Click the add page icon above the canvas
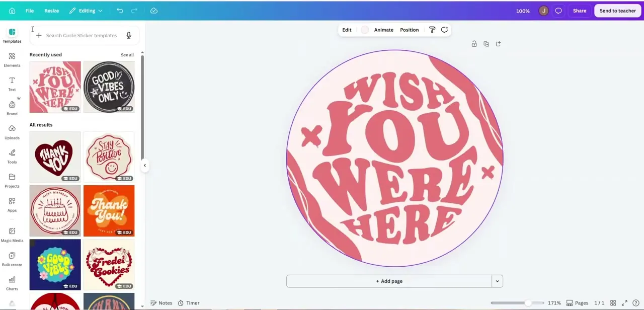Image resolution: width=644 pixels, height=310 pixels. (498, 44)
